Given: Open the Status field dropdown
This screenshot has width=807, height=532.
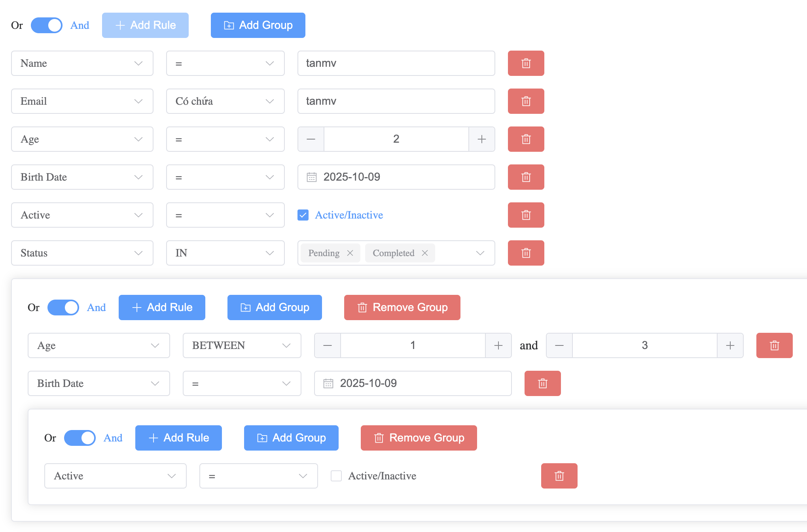Looking at the screenshot, I should coord(82,253).
